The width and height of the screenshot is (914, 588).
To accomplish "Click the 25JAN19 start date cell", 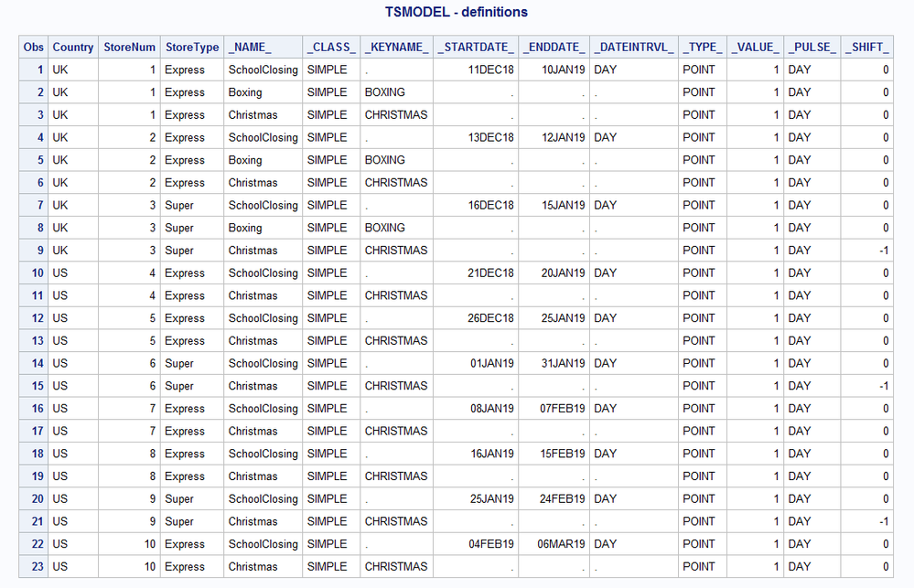I will tap(492, 499).
